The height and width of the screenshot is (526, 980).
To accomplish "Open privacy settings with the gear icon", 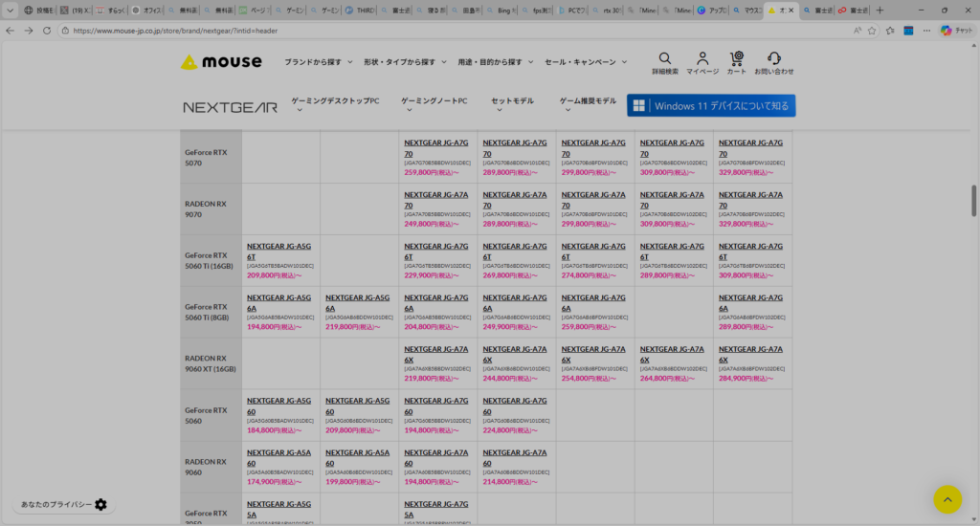I will (x=101, y=504).
